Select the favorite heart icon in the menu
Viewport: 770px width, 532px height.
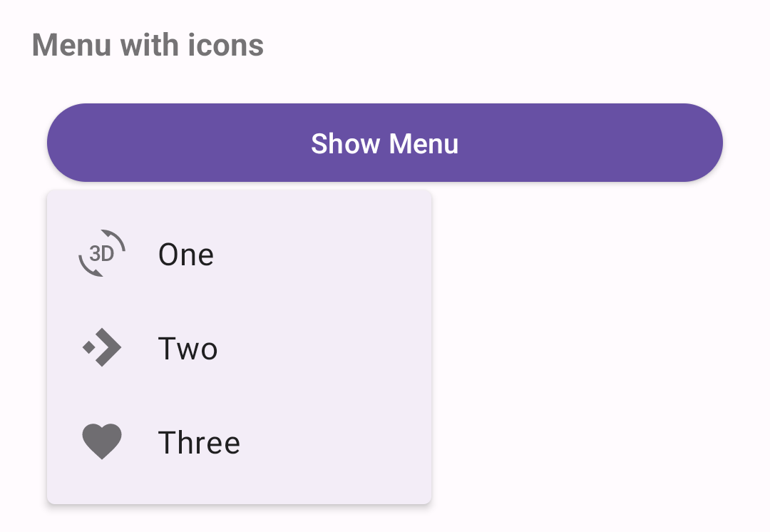(x=101, y=441)
